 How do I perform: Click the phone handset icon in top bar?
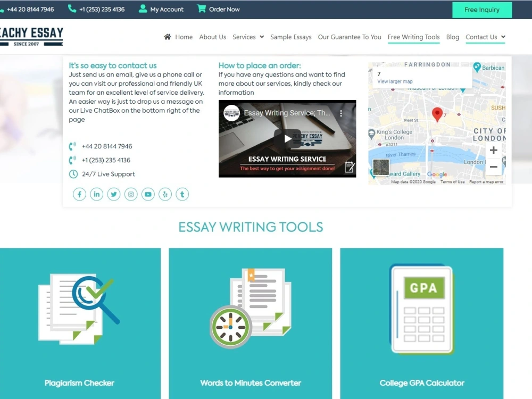[x=72, y=9]
